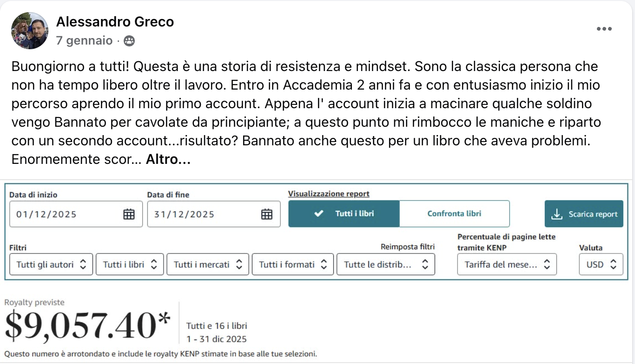
Task: Click the Reimposta filtri link
Action: [x=408, y=247]
